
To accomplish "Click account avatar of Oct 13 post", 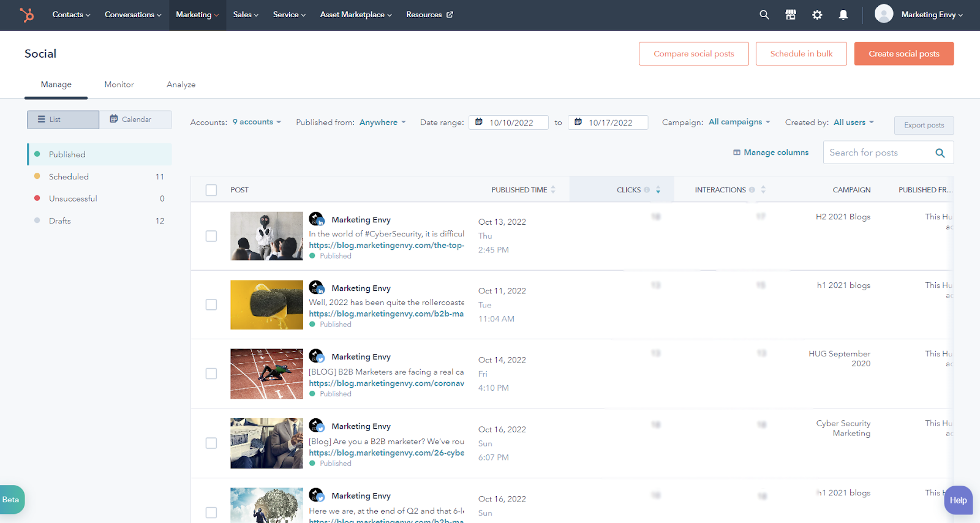I will 317,219.
